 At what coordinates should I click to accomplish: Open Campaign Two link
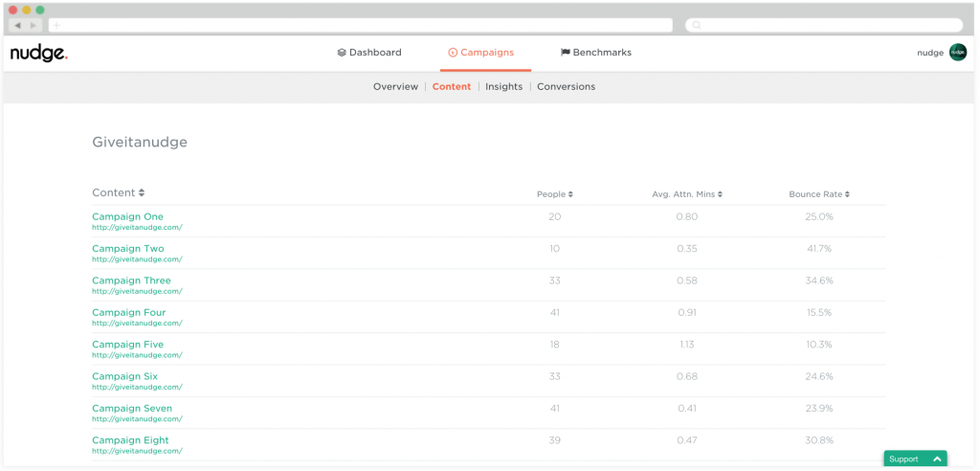(x=128, y=248)
